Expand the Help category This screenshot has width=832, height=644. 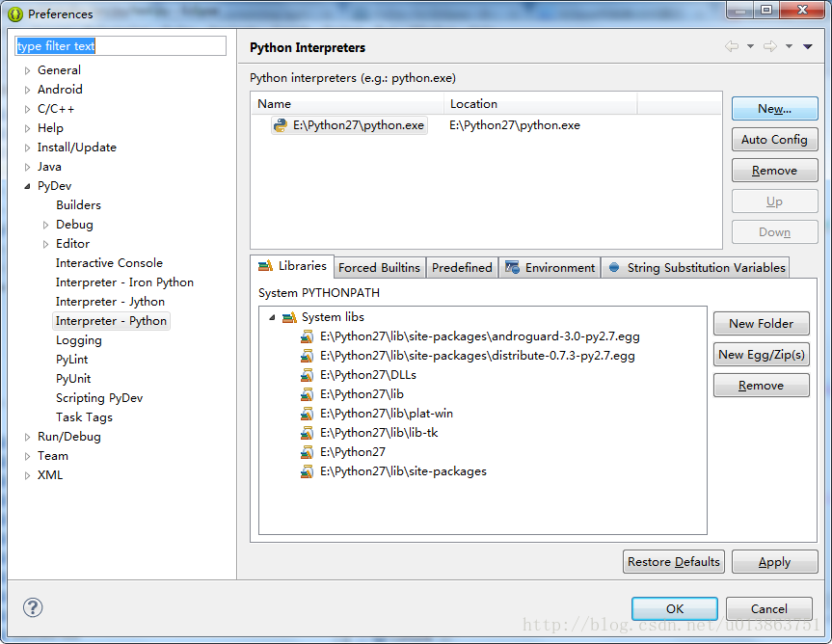click(x=27, y=128)
